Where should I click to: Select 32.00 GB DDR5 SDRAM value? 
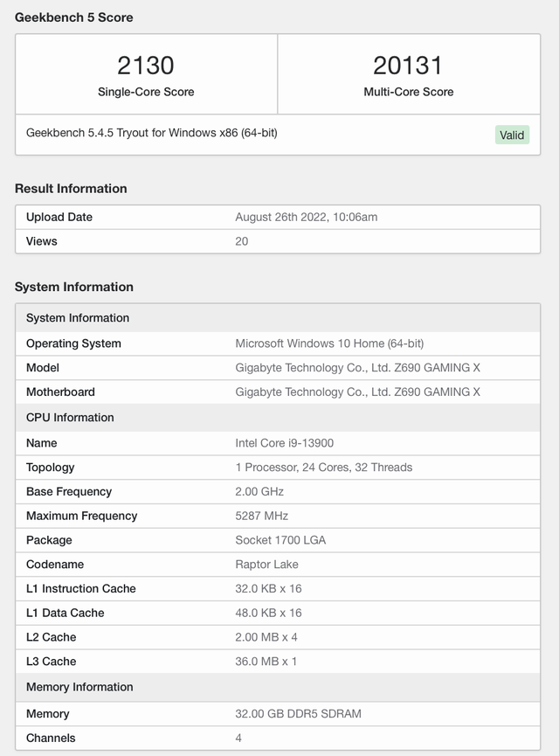coord(299,713)
